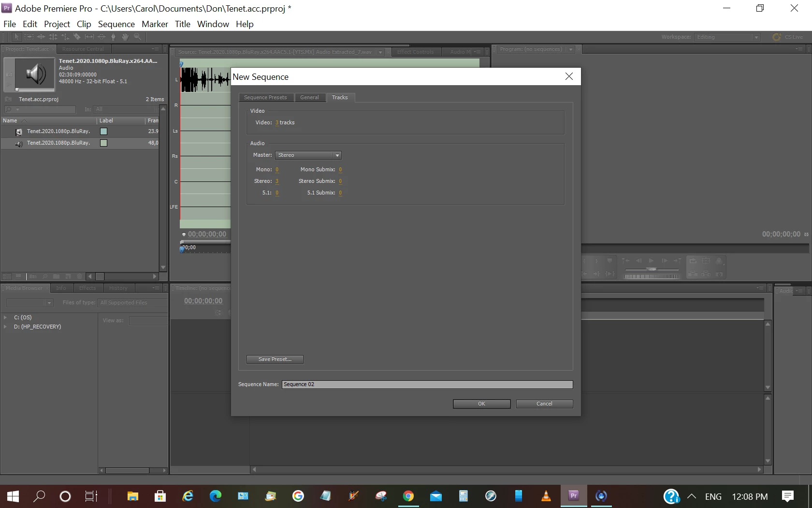Switch to General tab in dialog

point(309,98)
